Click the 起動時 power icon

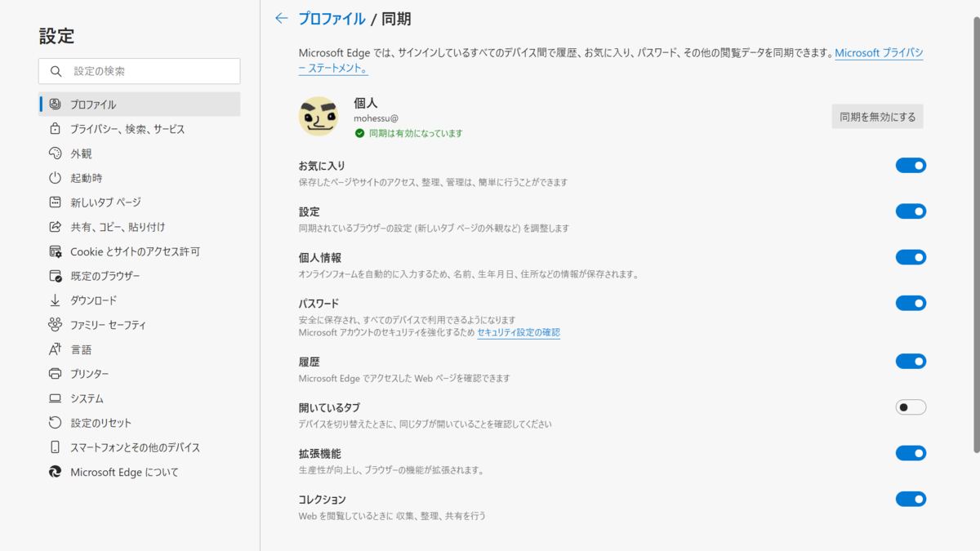(x=55, y=178)
